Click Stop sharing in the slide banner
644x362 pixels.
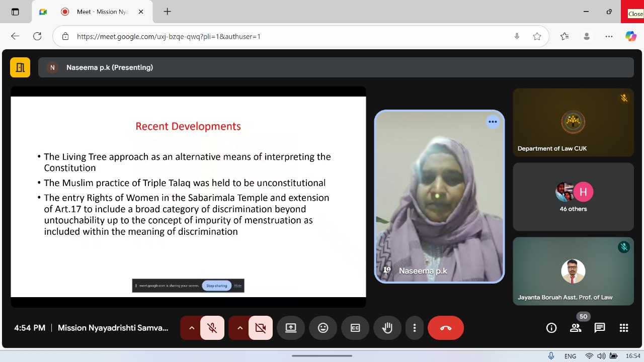click(216, 286)
